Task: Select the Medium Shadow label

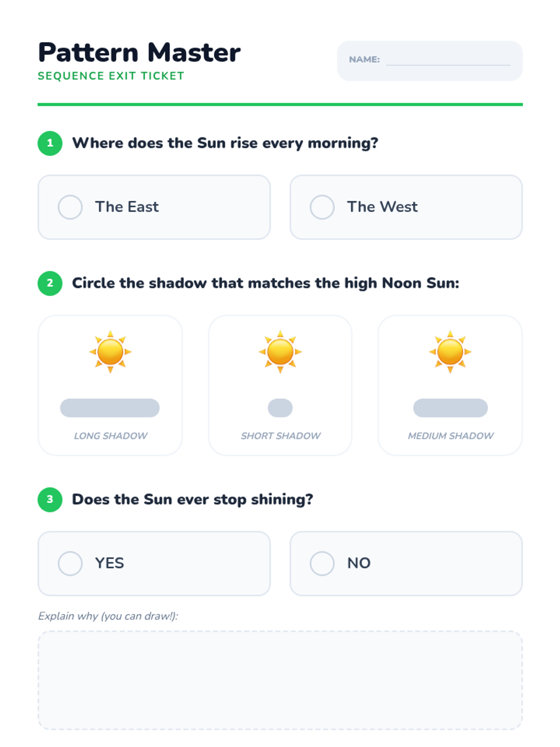Action: (x=450, y=436)
